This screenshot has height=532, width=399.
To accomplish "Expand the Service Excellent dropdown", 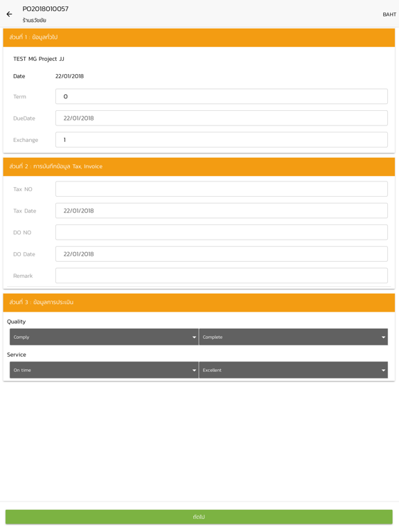I will coord(294,370).
